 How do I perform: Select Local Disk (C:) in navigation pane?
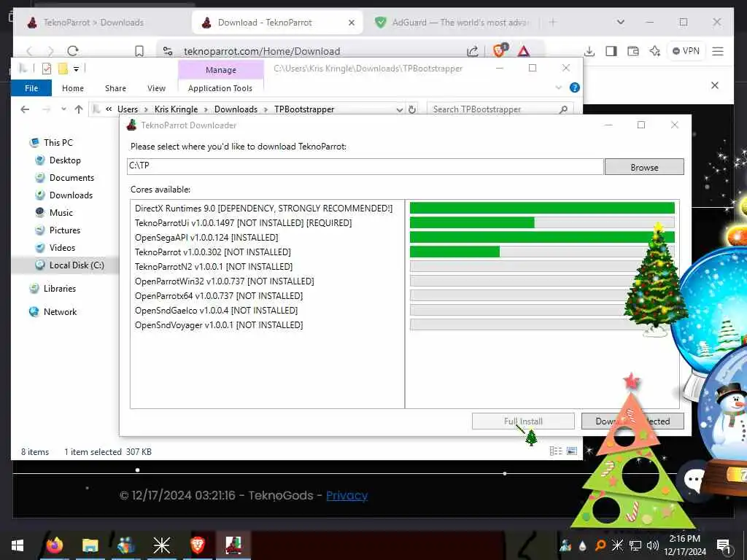(x=76, y=265)
